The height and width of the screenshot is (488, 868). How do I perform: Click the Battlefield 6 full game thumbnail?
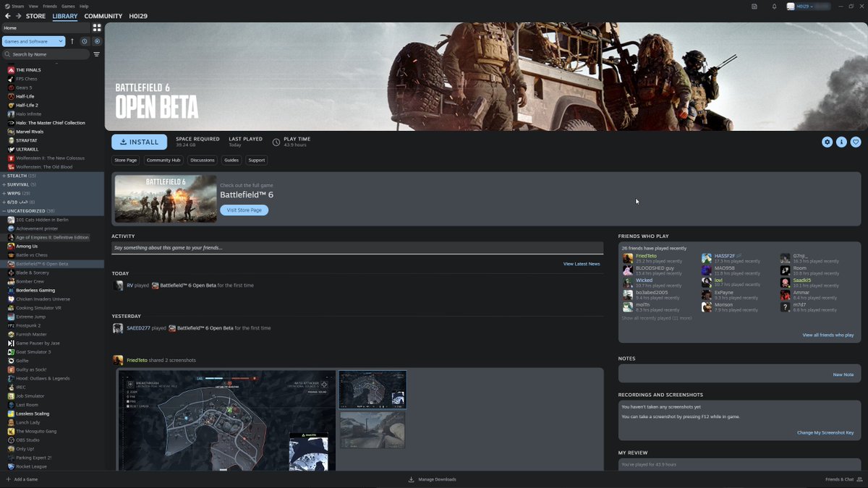(166, 199)
